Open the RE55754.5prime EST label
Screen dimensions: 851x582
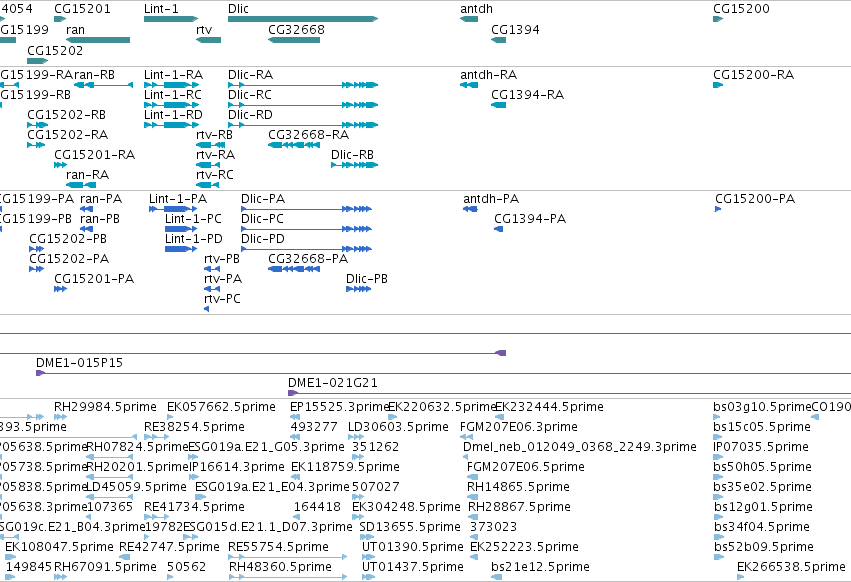(278, 547)
